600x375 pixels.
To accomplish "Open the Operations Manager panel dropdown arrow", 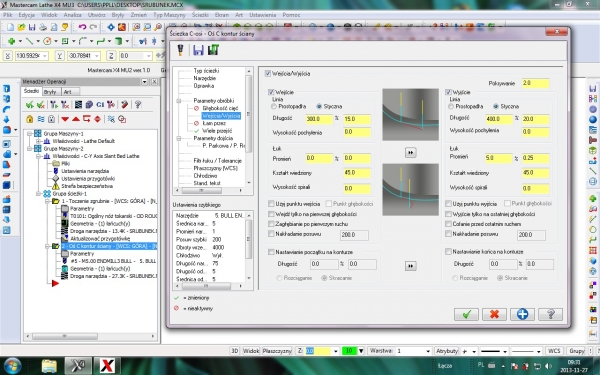I will 144,82.
